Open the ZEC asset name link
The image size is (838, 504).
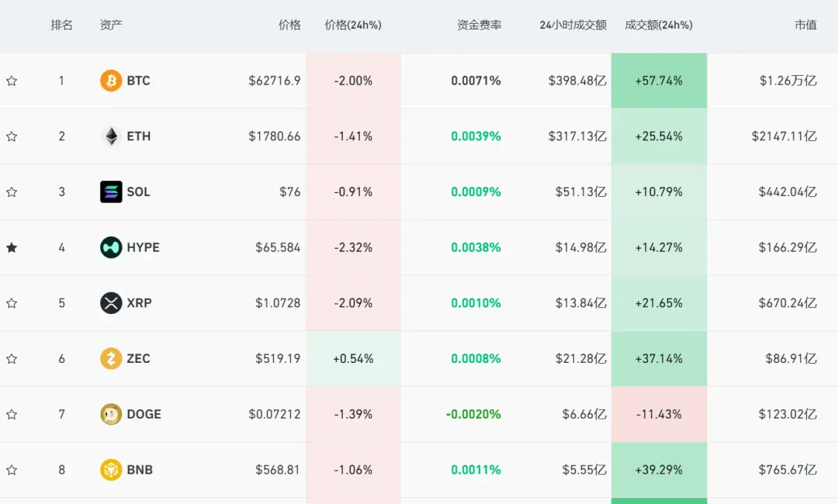click(138, 358)
